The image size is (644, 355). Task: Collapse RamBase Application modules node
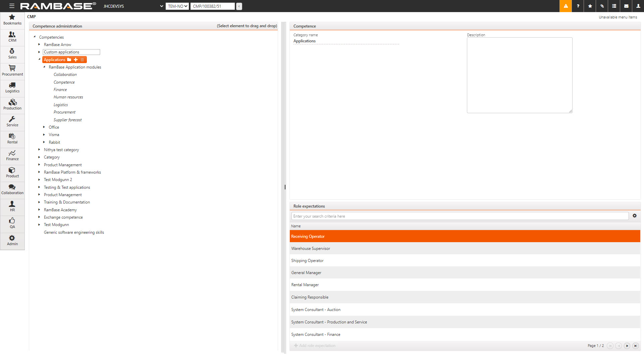pos(44,67)
